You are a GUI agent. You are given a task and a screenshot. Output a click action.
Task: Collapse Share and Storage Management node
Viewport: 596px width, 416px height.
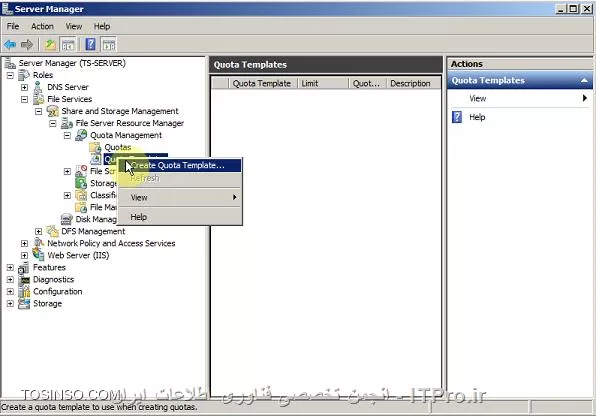[x=38, y=111]
